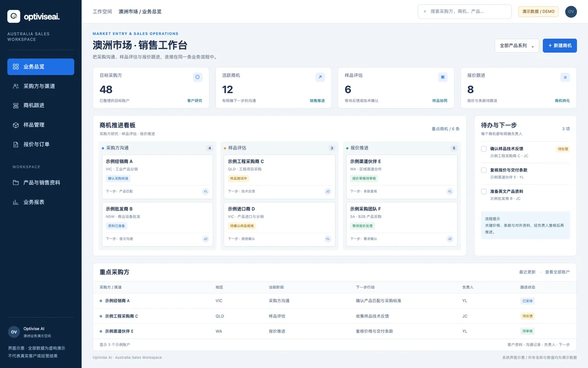
Task: Open 业务报表 menu item
Action: click(40, 202)
